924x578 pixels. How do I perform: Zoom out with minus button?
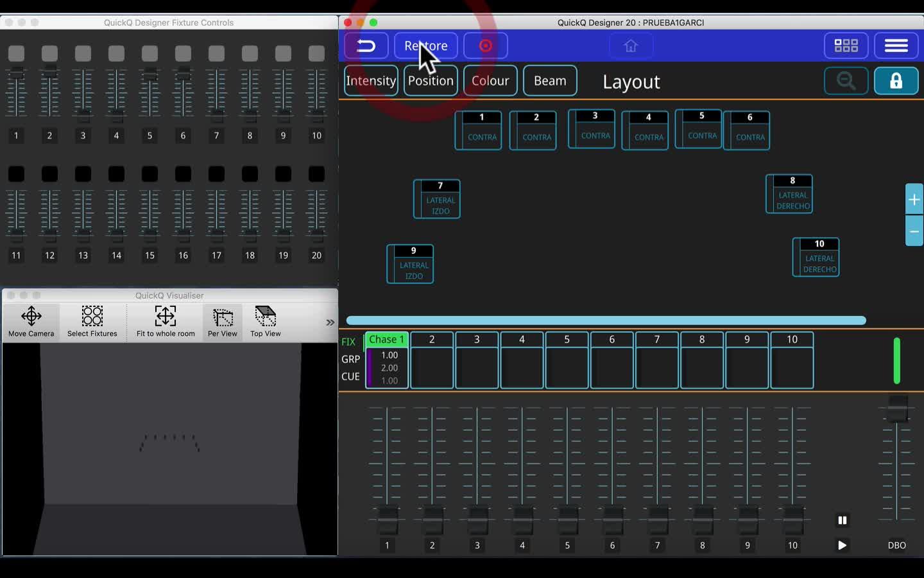pyautogui.click(x=914, y=231)
